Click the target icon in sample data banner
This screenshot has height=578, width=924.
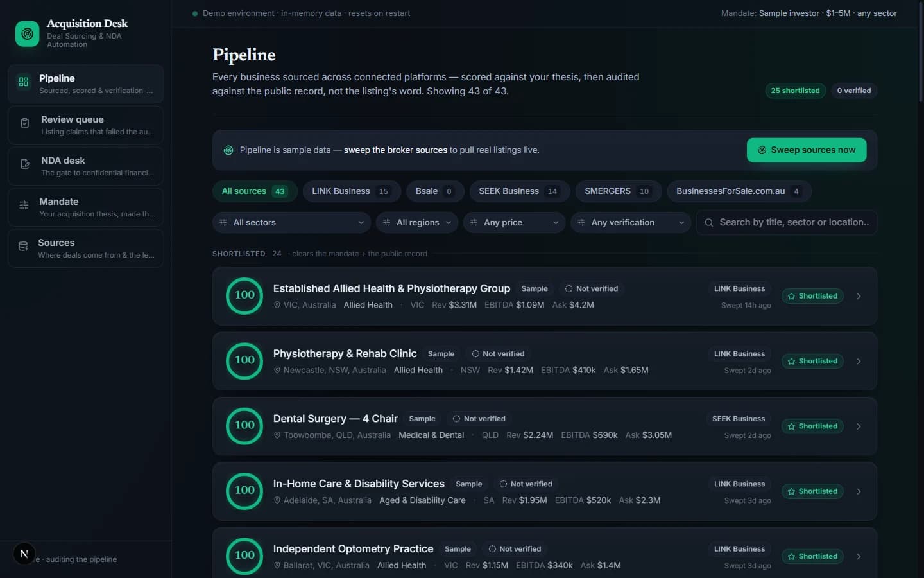point(228,150)
